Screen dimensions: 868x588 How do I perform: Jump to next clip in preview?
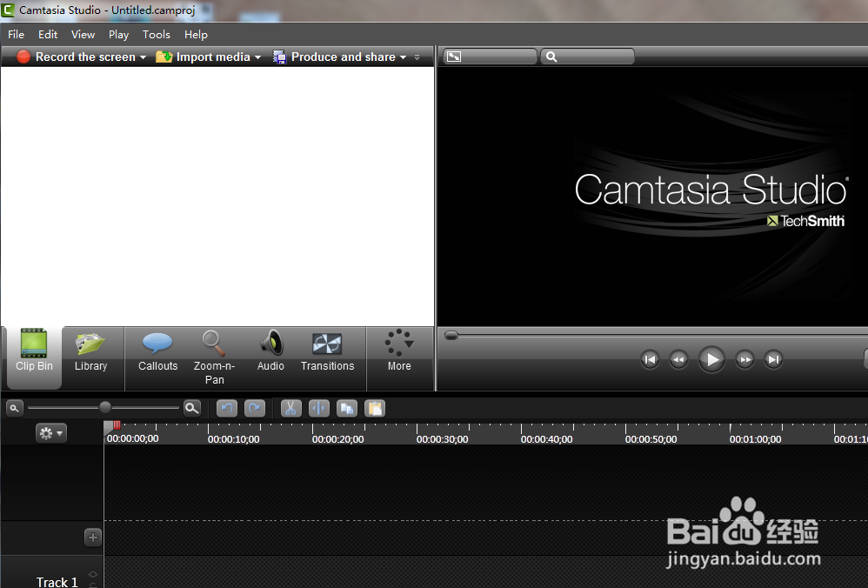pos(773,360)
